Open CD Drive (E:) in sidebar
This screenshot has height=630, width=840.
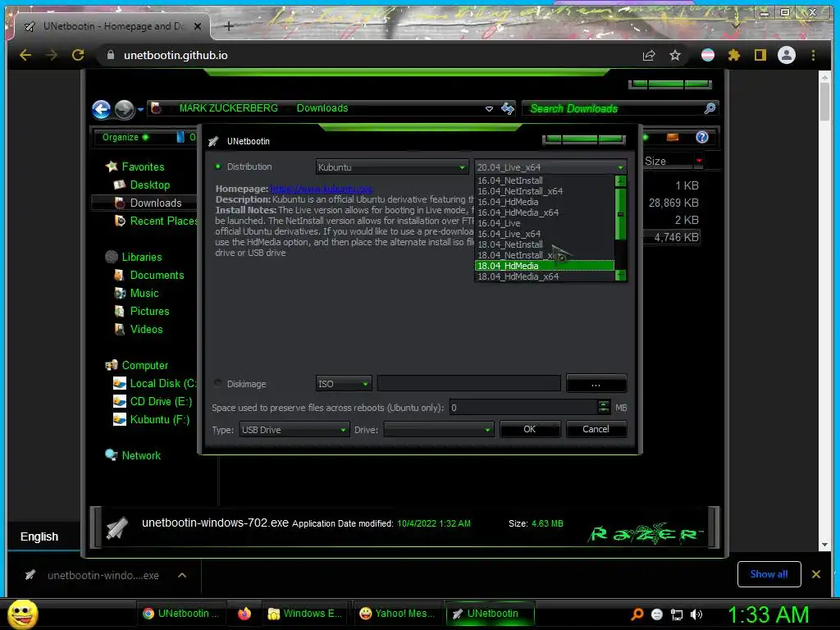(161, 401)
